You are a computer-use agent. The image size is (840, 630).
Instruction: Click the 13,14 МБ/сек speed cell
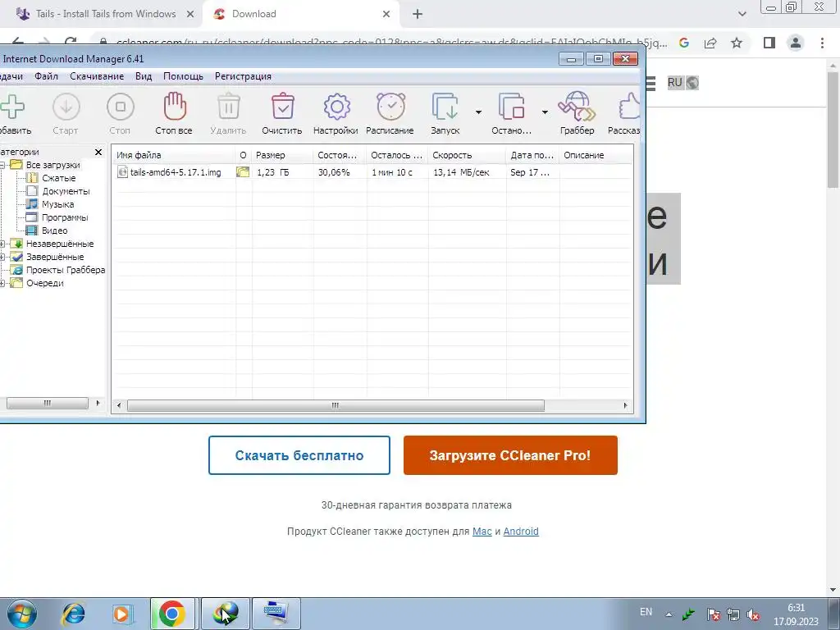pyautogui.click(x=461, y=172)
